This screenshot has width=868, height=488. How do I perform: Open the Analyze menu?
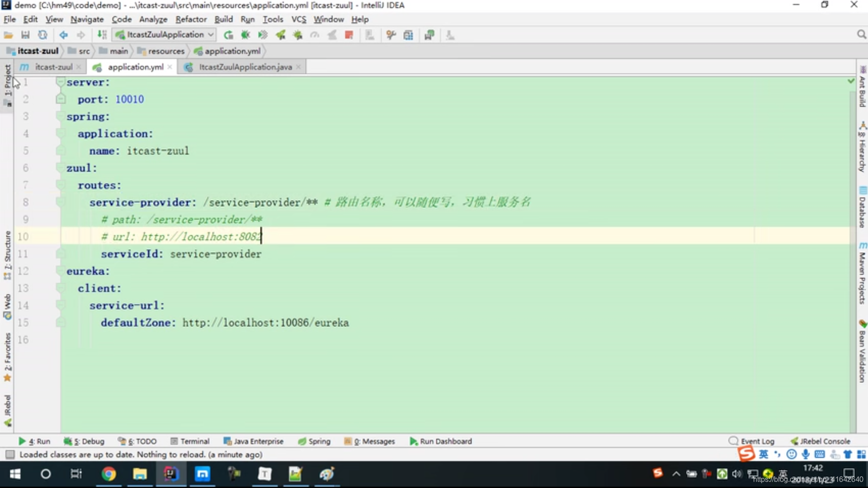pos(153,19)
